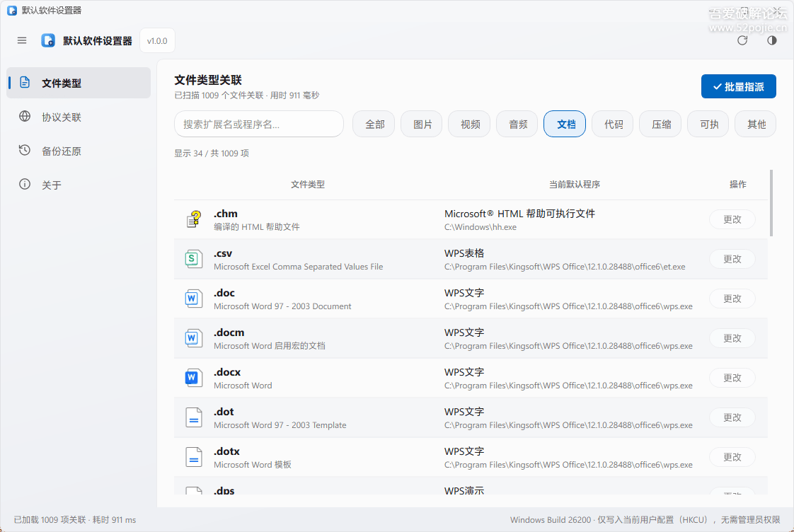Click the app logo beside 默认软件设置器 title
The image size is (794, 532).
48,40
